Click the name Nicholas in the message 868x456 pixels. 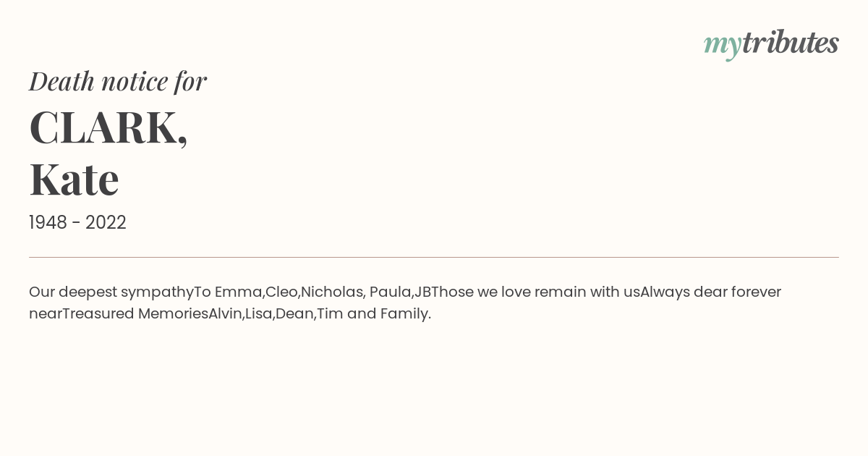point(331,292)
